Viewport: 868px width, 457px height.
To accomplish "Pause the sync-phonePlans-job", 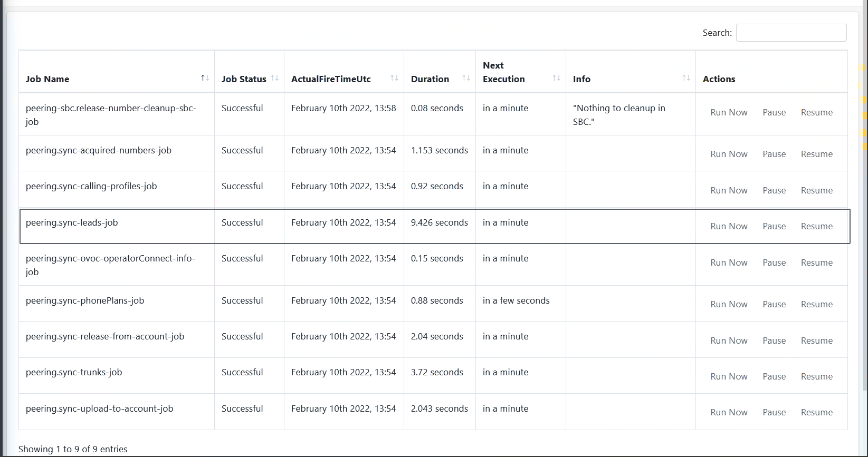I will click(774, 304).
